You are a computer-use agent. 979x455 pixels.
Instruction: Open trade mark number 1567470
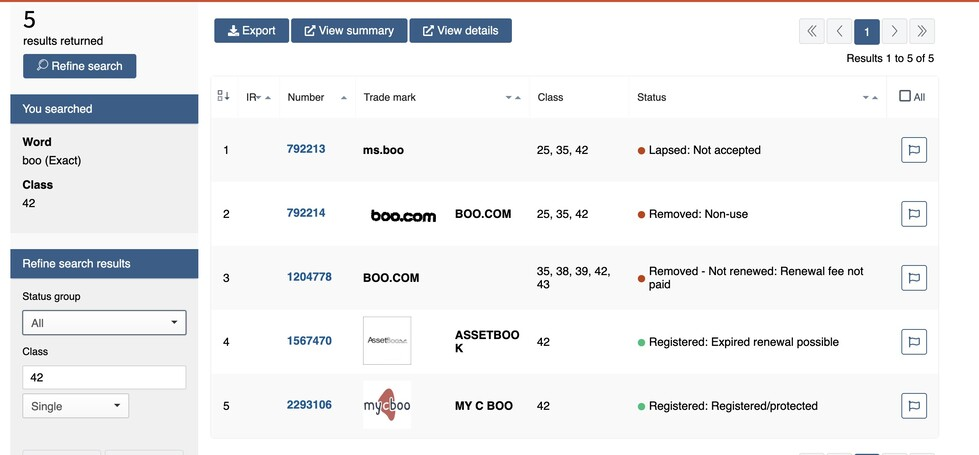point(309,341)
